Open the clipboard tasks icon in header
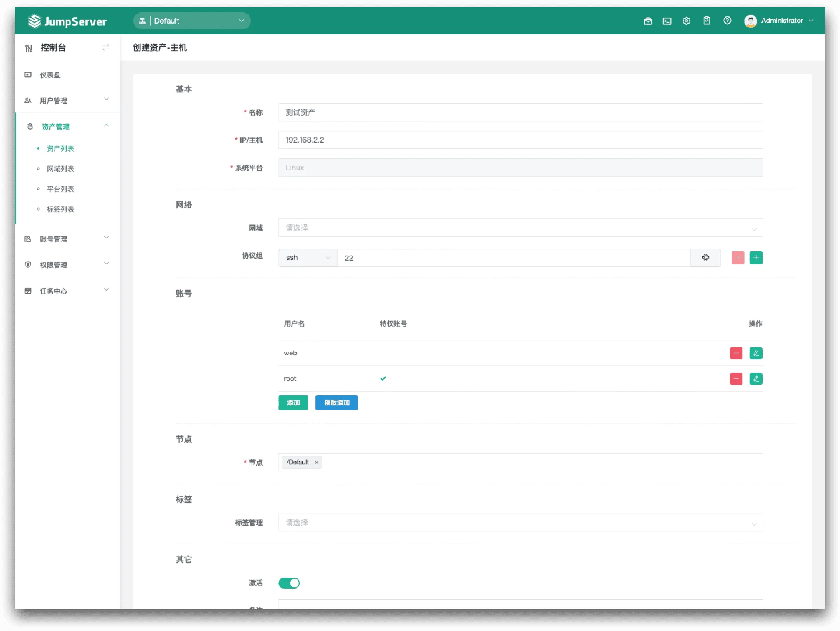 (x=706, y=21)
